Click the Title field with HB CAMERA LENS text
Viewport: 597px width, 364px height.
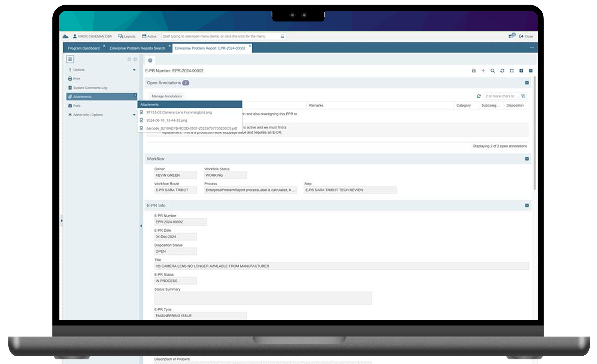point(341,266)
